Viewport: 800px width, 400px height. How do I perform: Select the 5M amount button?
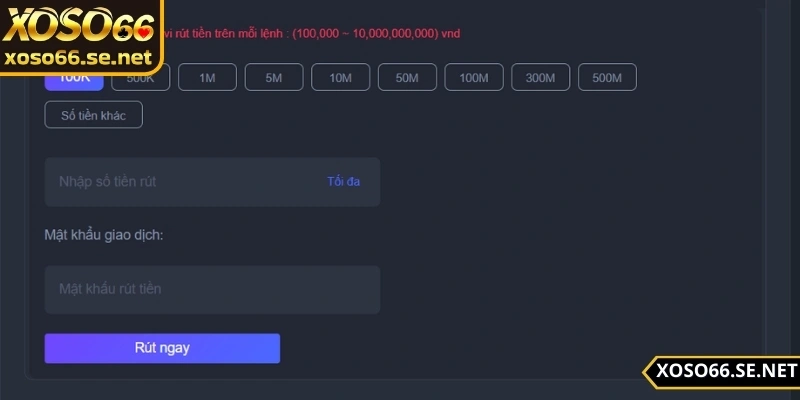pos(274,78)
